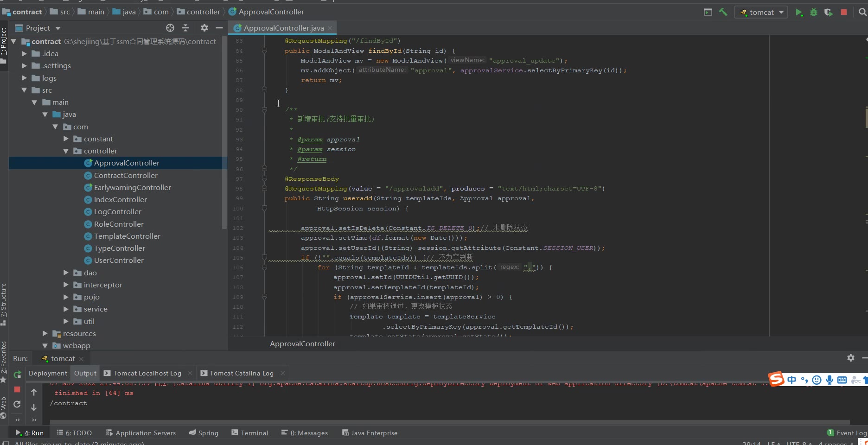Expand the resources folder

coord(45,333)
